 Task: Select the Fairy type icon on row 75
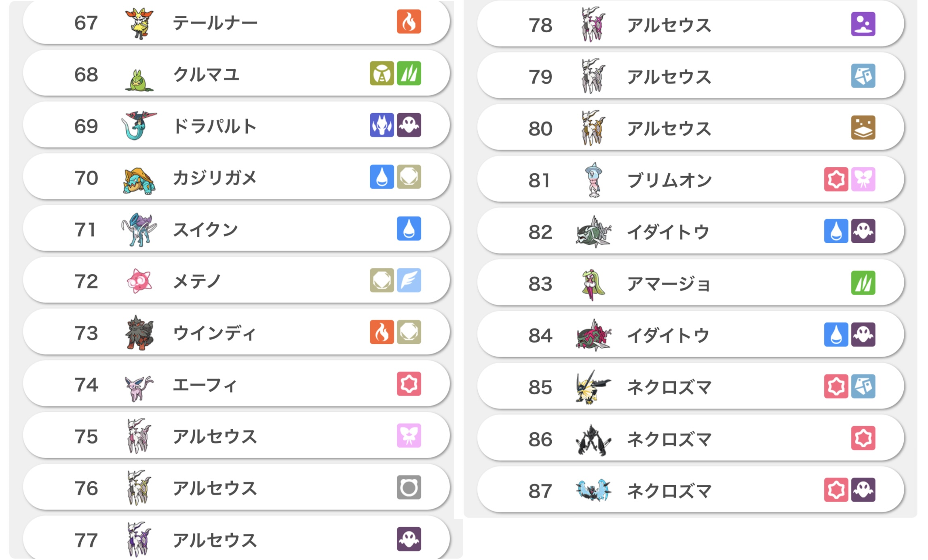pyautogui.click(x=409, y=435)
